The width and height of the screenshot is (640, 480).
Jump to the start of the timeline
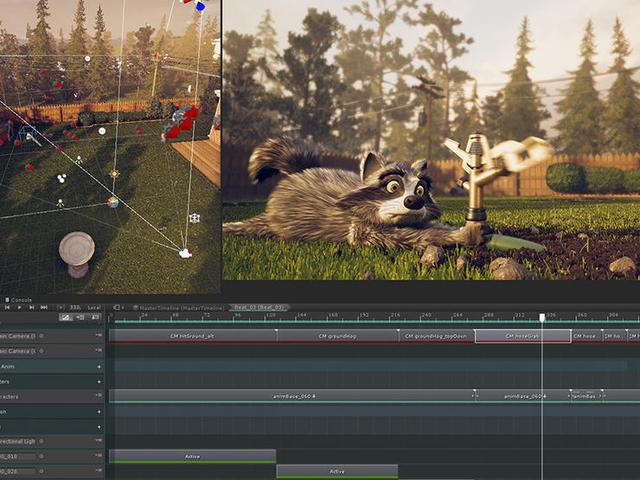coord(7,307)
